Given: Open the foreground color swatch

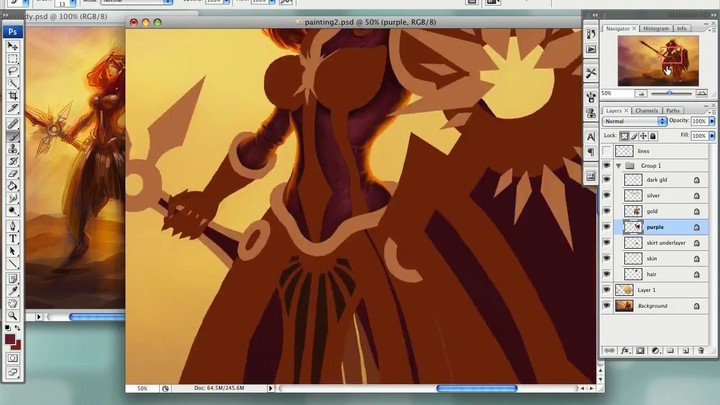Looking at the screenshot, I should [10, 339].
